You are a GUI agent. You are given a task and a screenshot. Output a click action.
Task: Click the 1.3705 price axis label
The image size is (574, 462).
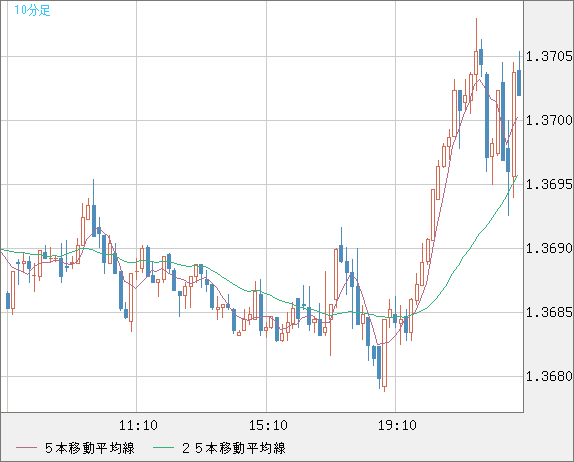coord(549,56)
